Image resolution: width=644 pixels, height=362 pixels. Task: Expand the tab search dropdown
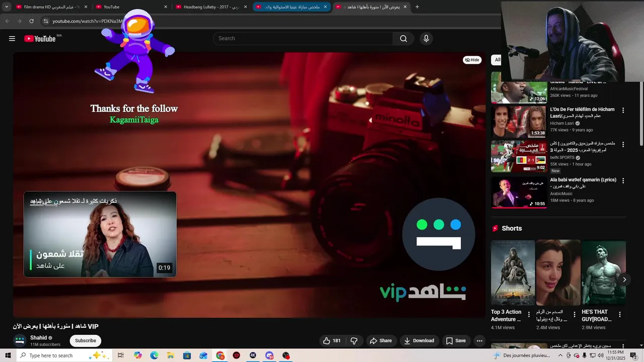[7, 7]
